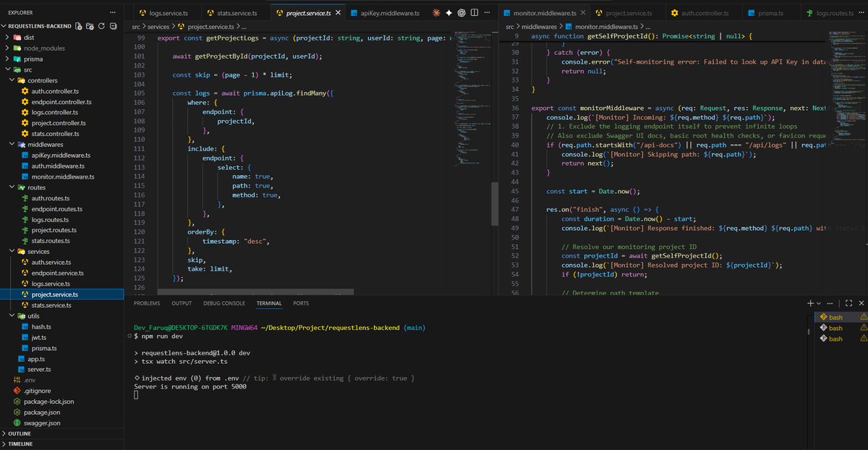Image resolution: width=868 pixels, height=450 pixels.
Task: Collapse the routes folder
Action: pos(12,187)
